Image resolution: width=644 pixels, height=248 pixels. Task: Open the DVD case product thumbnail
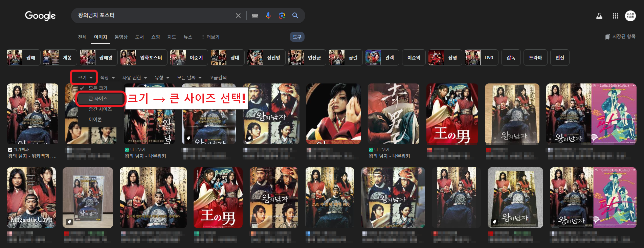pyautogui.click(x=88, y=198)
